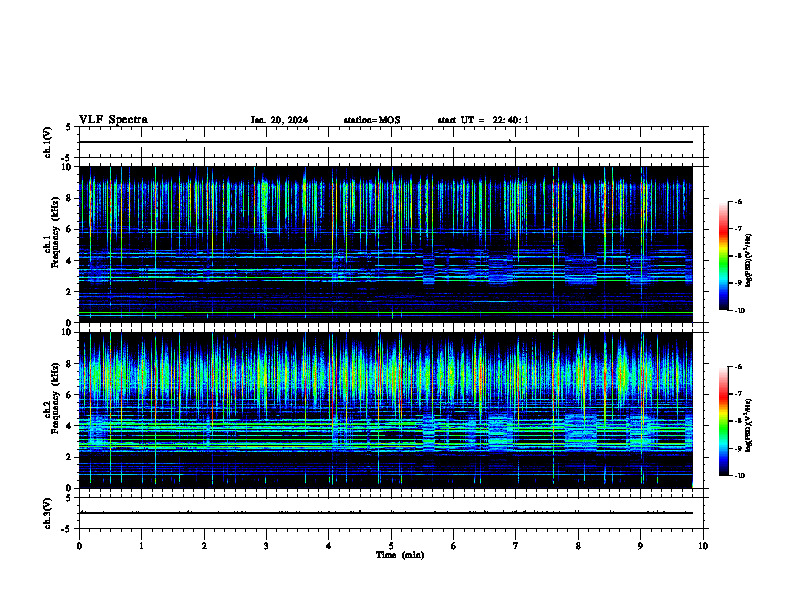Click time axis tick label "3"
This screenshot has width=792, height=612.
click(266, 546)
